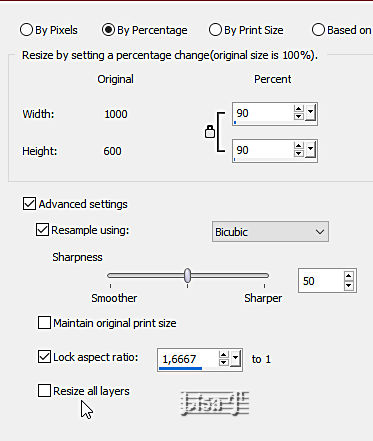Enable the Resize all layers checkbox
The height and width of the screenshot is (441, 373).
[x=44, y=391]
